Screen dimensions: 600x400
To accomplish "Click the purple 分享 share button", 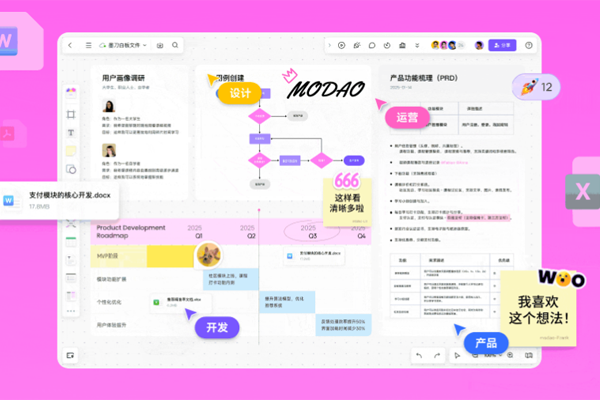I will click(x=502, y=45).
